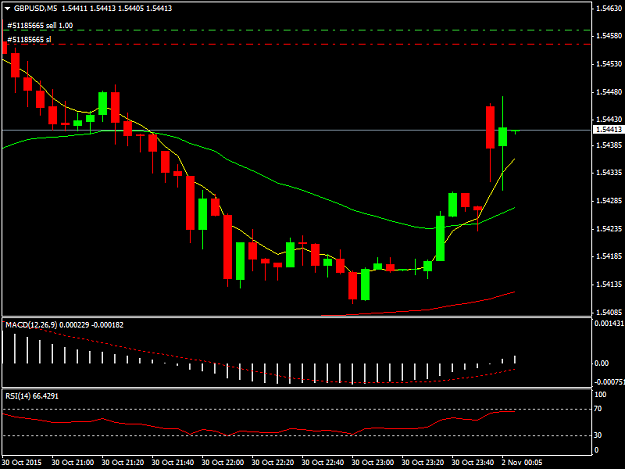Click the '30 Oct 21:20' time label
Screen dimensions: 625x469
point(123,463)
